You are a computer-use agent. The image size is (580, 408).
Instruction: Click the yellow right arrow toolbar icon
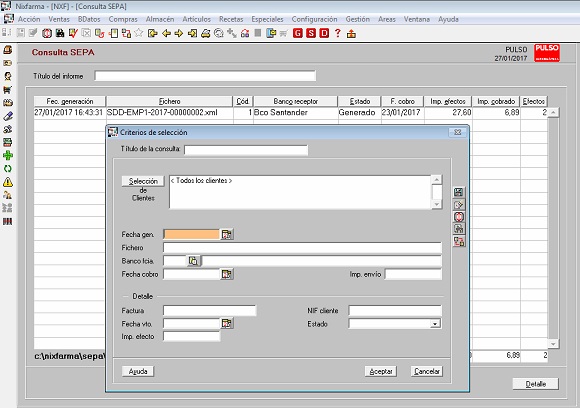click(x=179, y=34)
